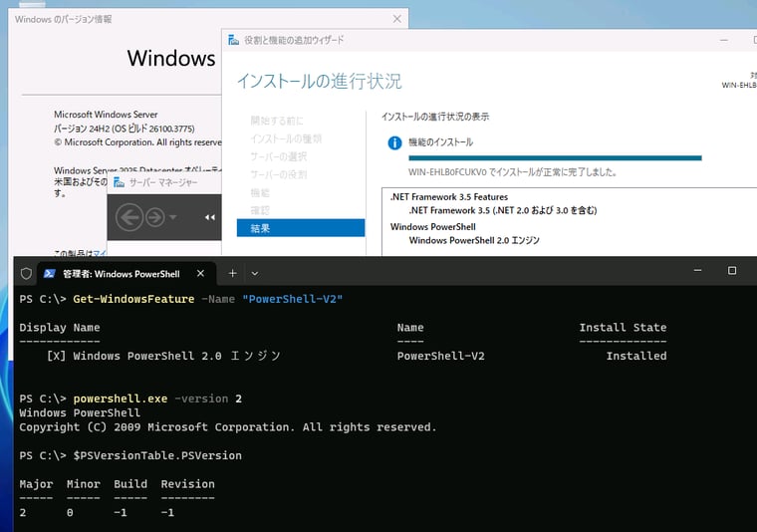The image size is (757, 532).
Task: Click the .NET Framework 3.5 (.NET 2.0 および 3.0 を含む) entry
Action: (x=503, y=210)
